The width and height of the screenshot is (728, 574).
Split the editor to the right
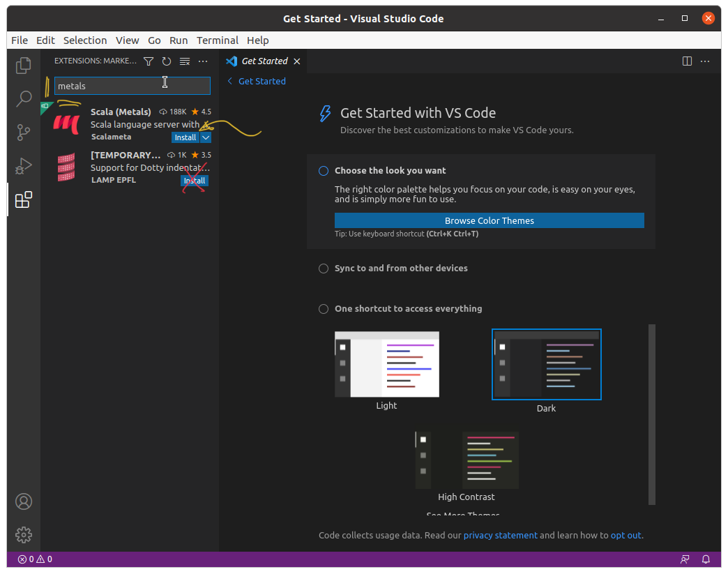click(x=687, y=61)
